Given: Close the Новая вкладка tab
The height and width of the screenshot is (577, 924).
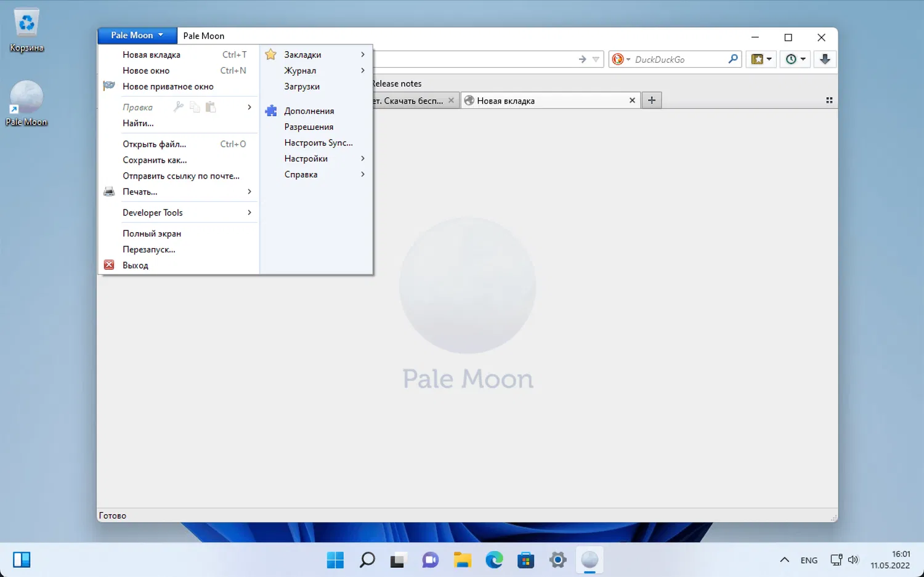Looking at the screenshot, I should coord(632,100).
